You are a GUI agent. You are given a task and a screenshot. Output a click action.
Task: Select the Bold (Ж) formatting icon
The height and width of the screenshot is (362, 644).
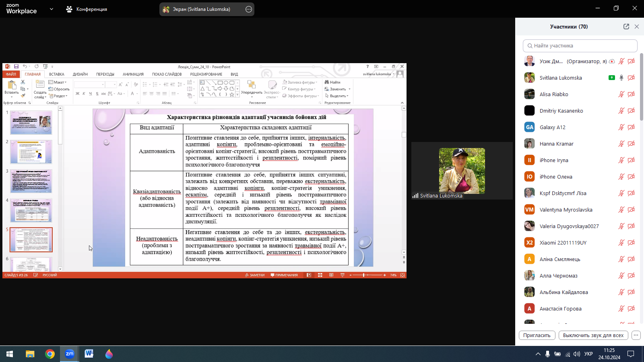coord(78,94)
